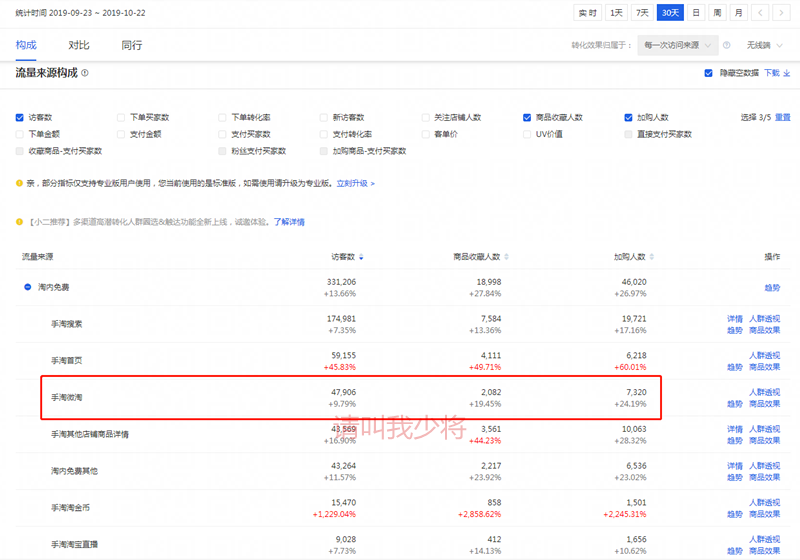Go to the next date period arrow
Viewport: 800px width, 560px height.
click(x=783, y=13)
